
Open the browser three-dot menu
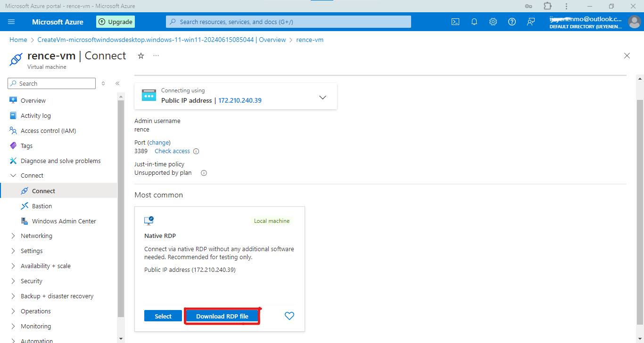click(566, 6)
